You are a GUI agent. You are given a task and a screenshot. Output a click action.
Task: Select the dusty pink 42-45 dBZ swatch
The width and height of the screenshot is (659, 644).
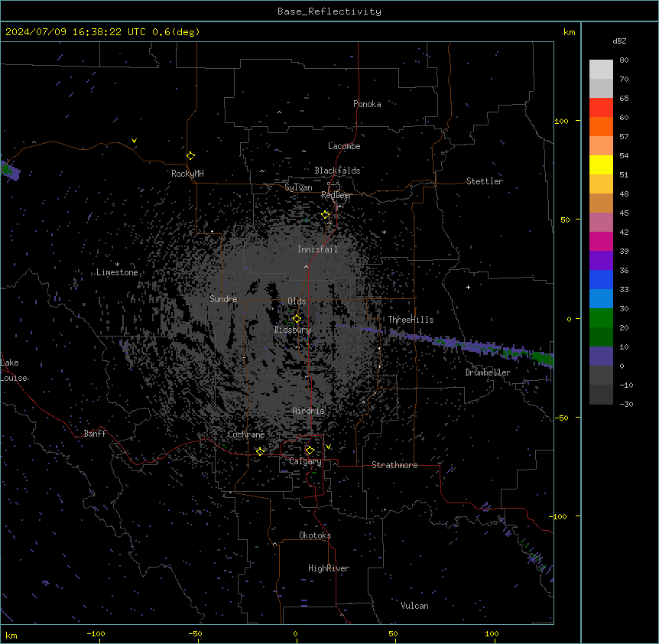pyautogui.click(x=601, y=223)
